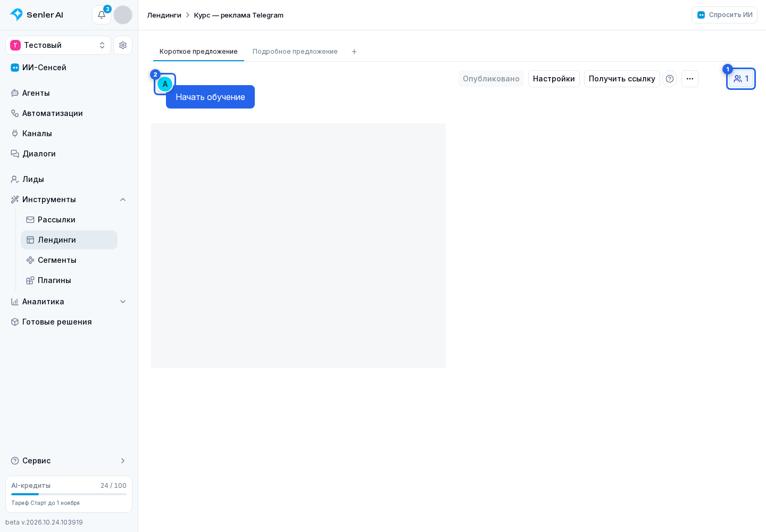Open the Агенты section
The image size is (766, 532).
click(69, 93)
